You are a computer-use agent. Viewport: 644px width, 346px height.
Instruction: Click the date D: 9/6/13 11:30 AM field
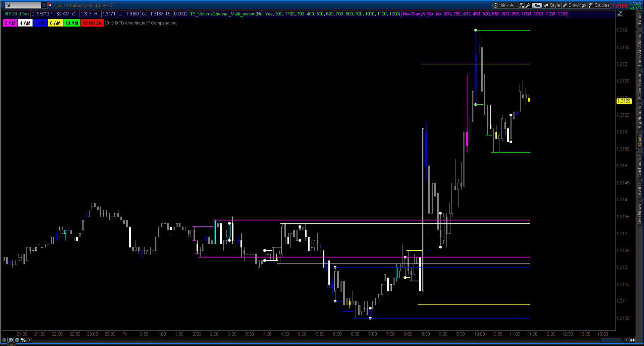coord(50,14)
